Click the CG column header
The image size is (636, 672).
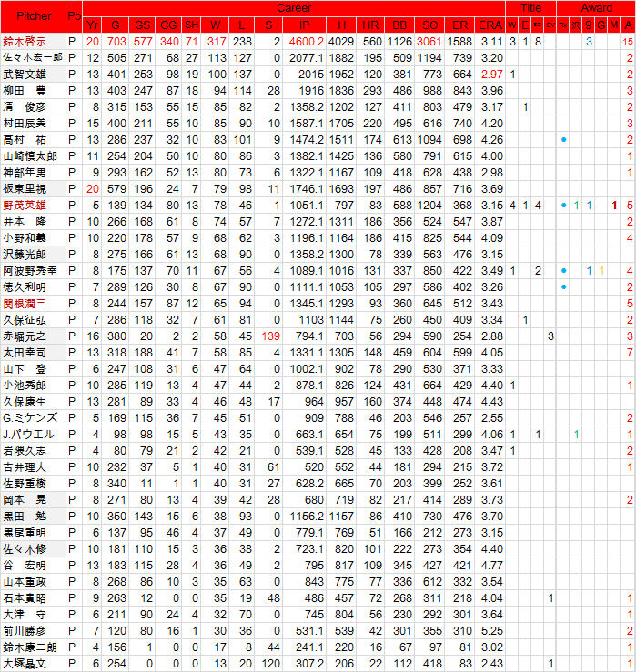tap(168, 25)
